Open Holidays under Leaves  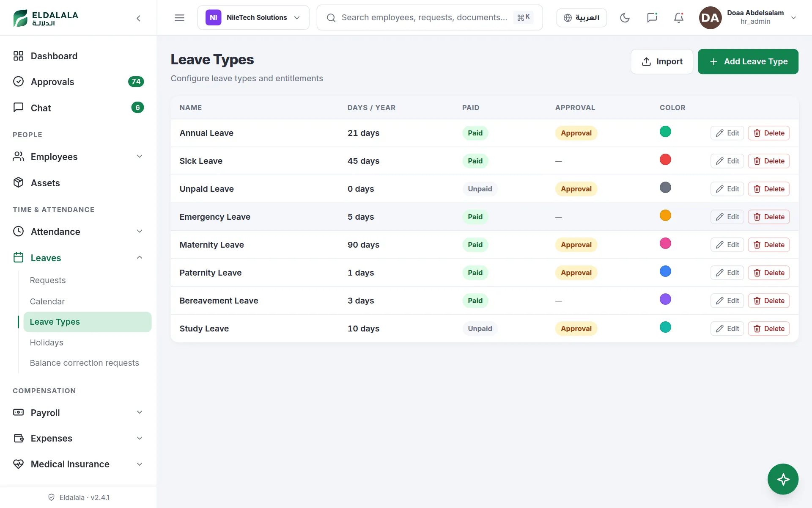(x=87, y=342)
